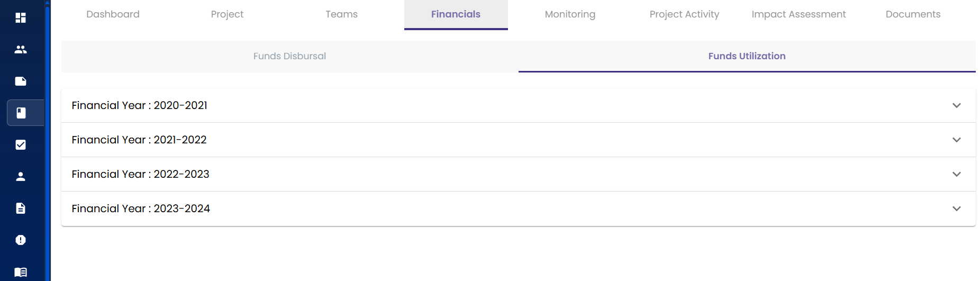Image resolution: width=980 pixels, height=281 pixels.
Task: Click the open book sidebar icon
Action: 21,272
